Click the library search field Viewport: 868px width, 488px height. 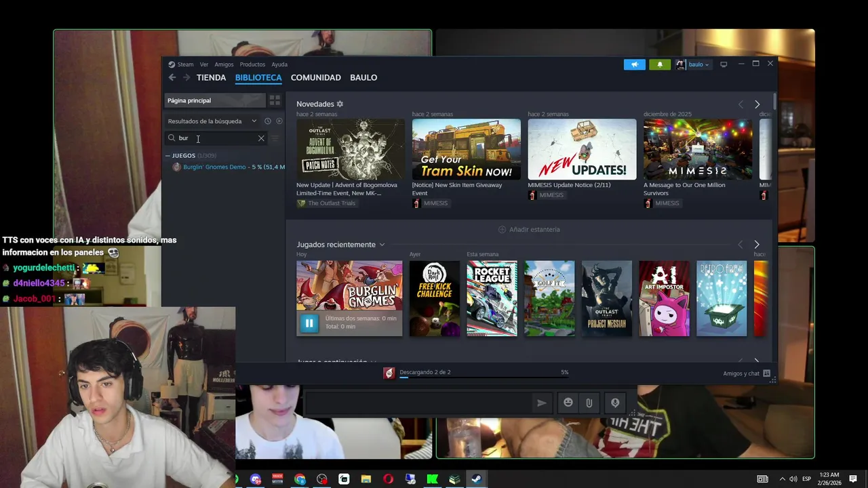[216, 138]
